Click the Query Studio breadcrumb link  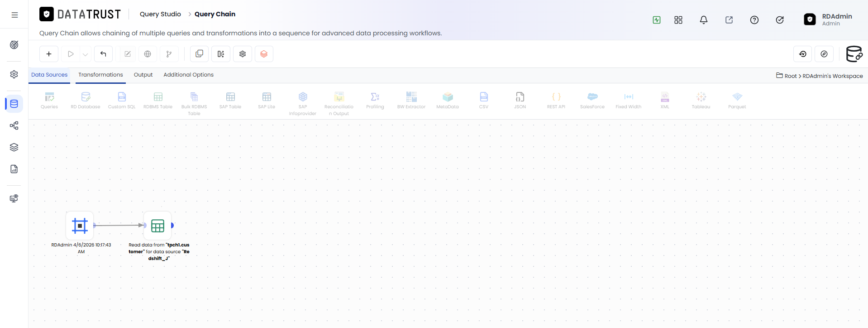(160, 14)
